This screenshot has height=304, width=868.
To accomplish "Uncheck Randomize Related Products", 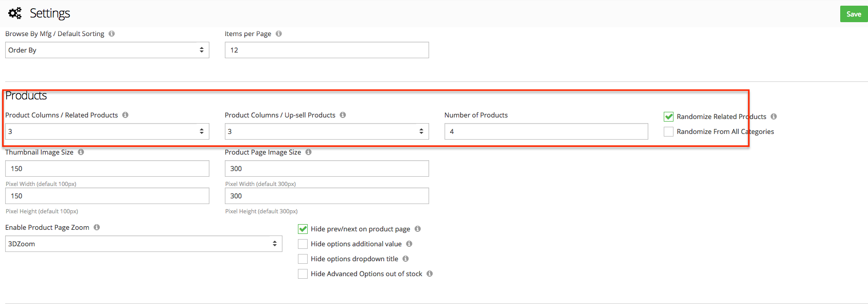I will click(668, 116).
